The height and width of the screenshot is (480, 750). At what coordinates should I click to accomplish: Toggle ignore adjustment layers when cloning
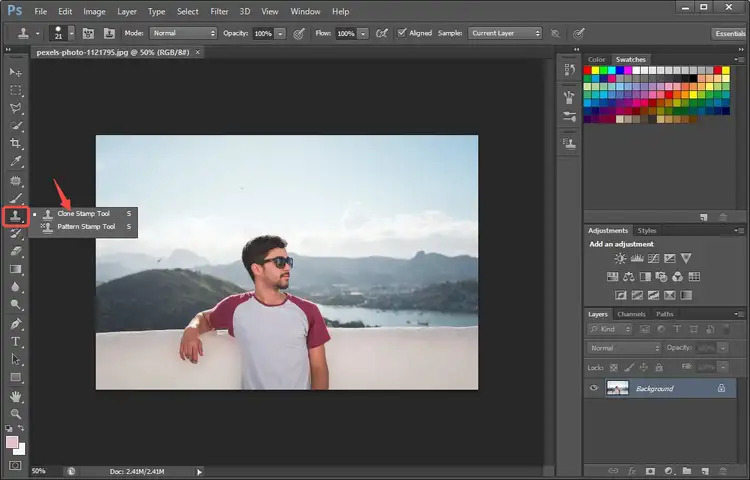pyautogui.click(x=555, y=33)
